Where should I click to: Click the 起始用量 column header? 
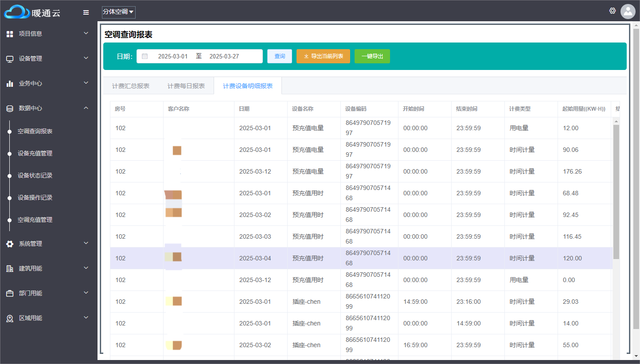click(584, 109)
